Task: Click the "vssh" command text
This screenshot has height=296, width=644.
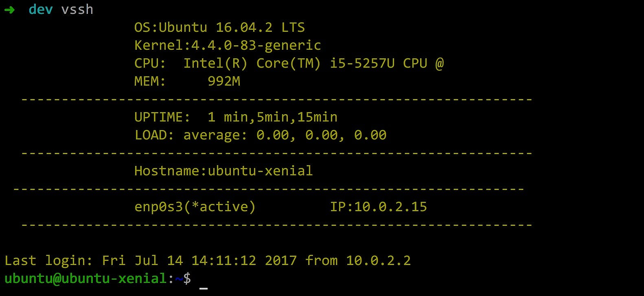Action: (x=77, y=9)
